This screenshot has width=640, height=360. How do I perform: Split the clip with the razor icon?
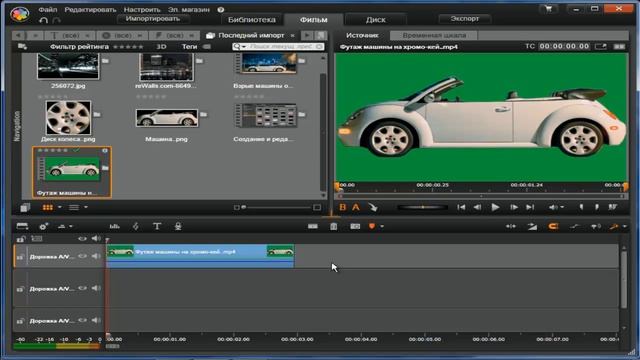(x=313, y=226)
